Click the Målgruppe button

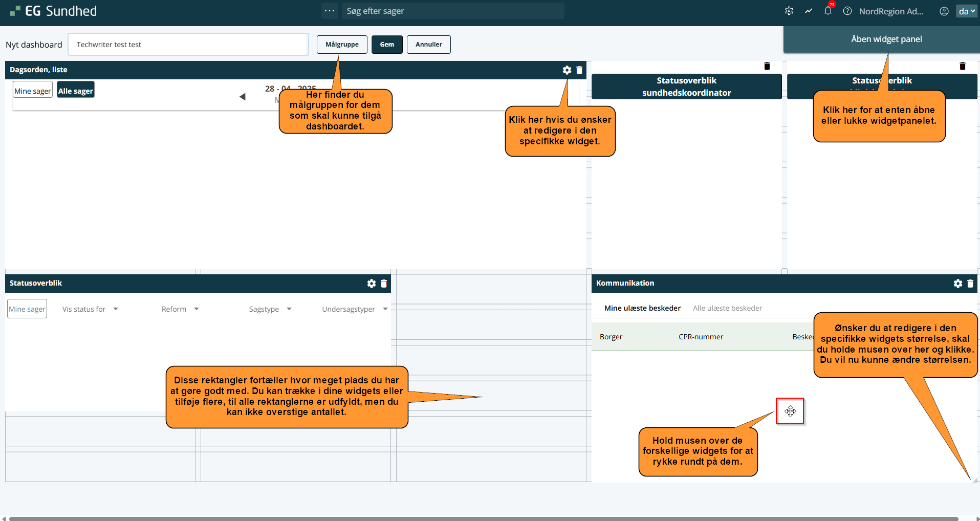342,45
